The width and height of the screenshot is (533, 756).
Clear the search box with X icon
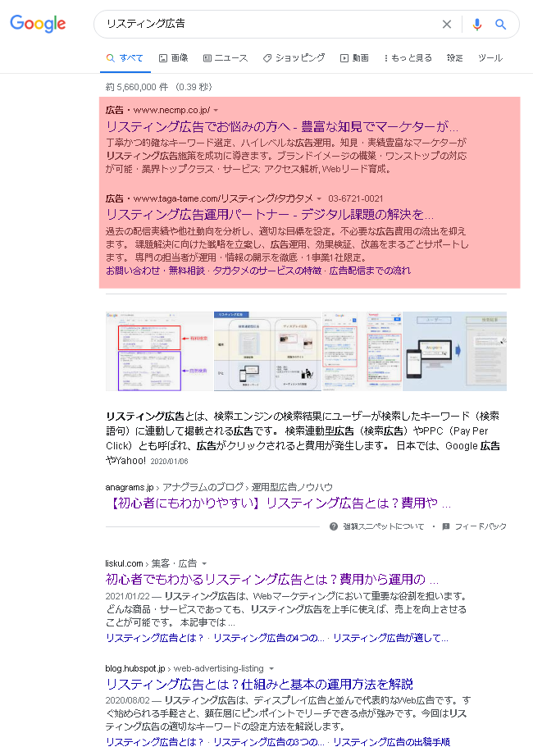coord(447,24)
